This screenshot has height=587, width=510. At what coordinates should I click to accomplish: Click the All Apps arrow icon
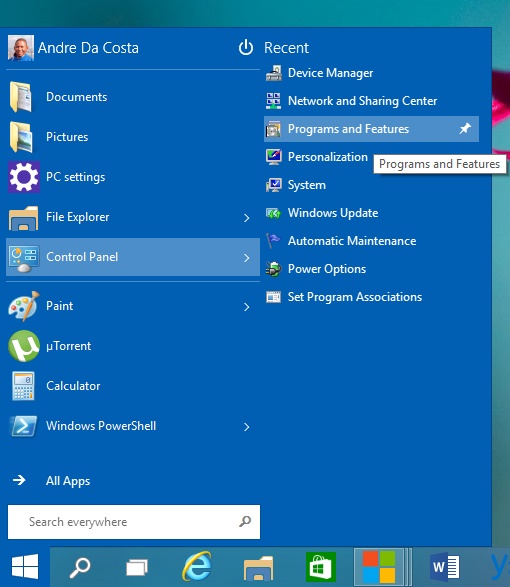point(19,480)
